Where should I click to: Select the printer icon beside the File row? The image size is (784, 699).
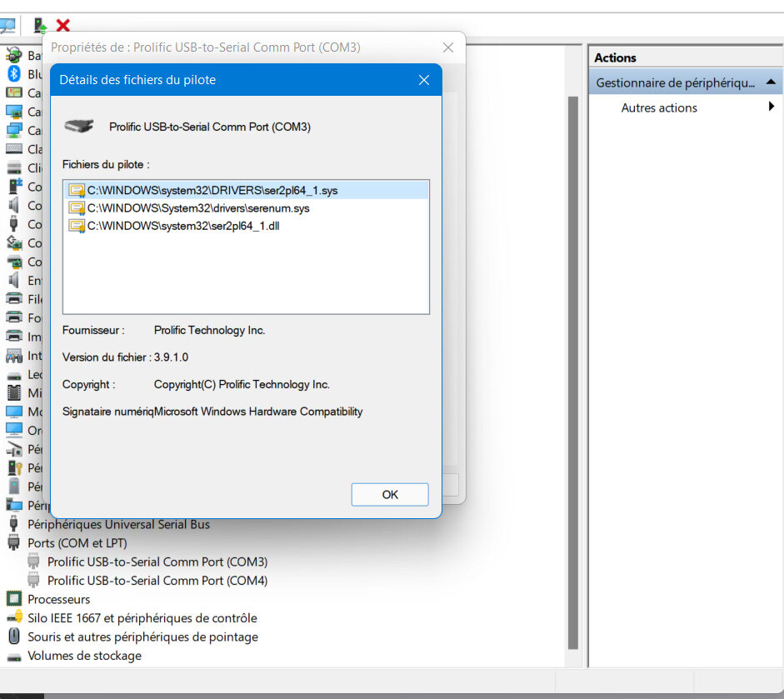[14, 298]
